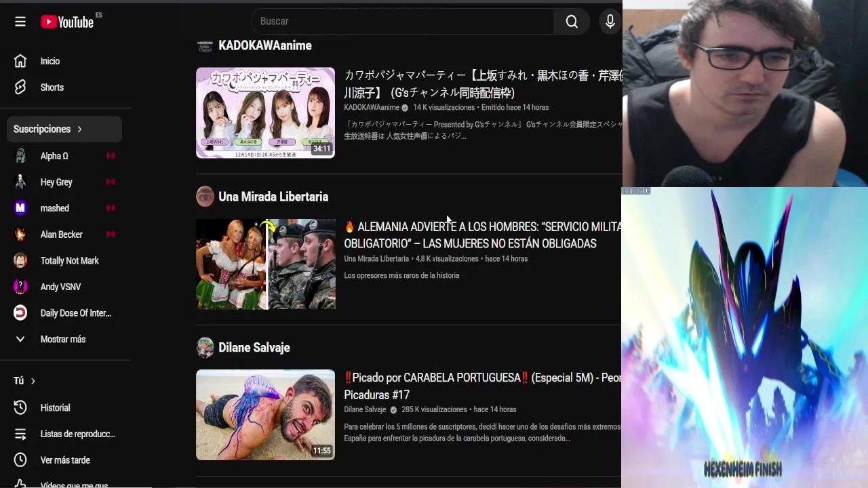Click the mashed channel avatar
Viewport: 868px width, 488px height.
20,208
